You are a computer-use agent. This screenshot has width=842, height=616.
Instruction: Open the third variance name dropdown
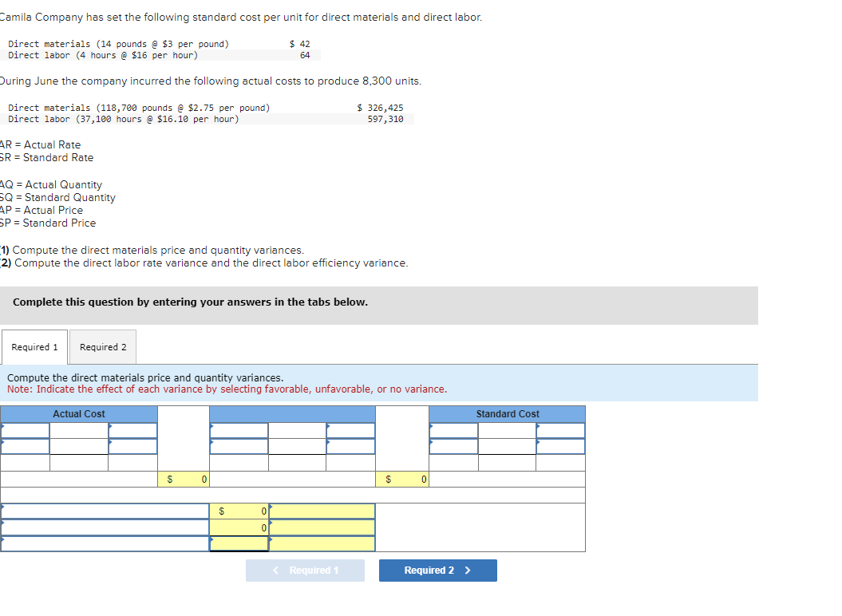pos(105,543)
